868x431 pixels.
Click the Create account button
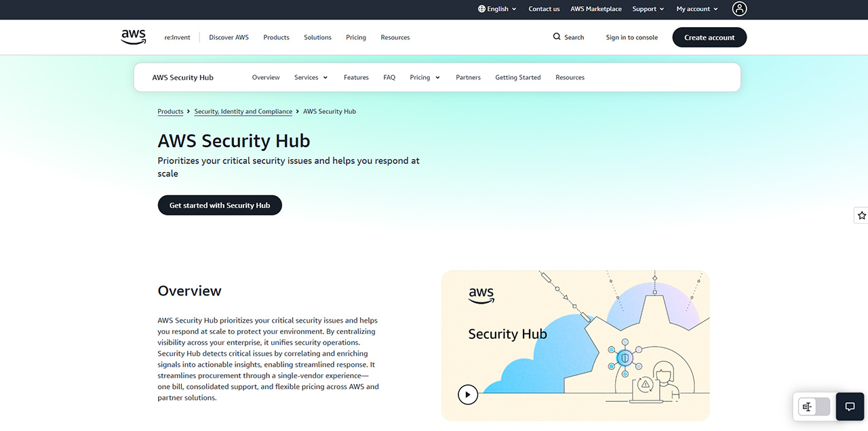pyautogui.click(x=709, y=37)
